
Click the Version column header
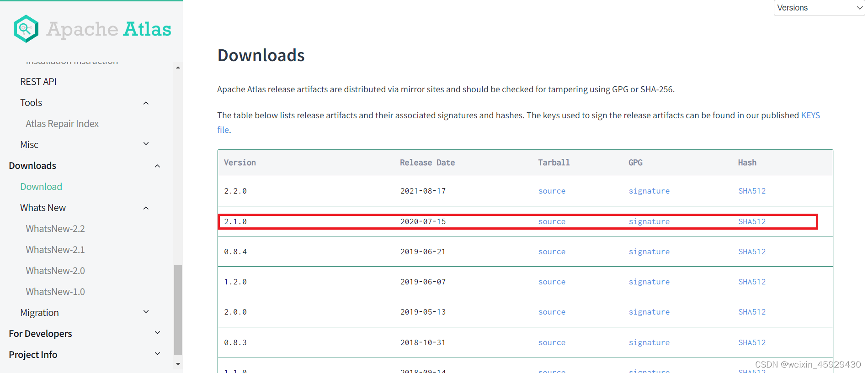(x=240, y=163)
